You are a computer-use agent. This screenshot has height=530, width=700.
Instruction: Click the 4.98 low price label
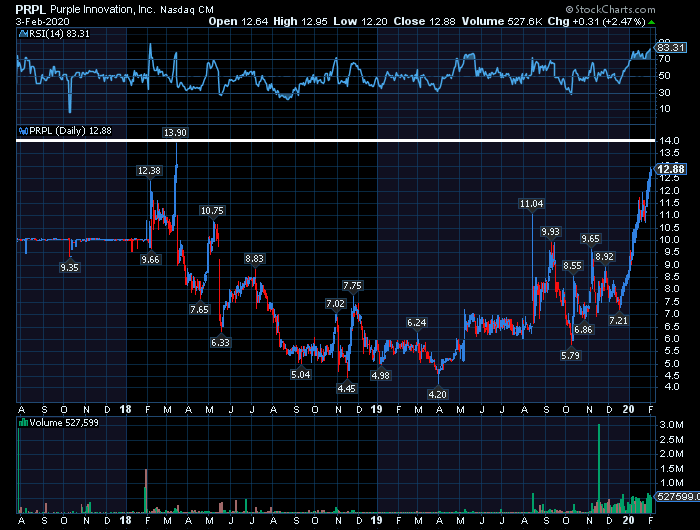[x=380, y=376]
